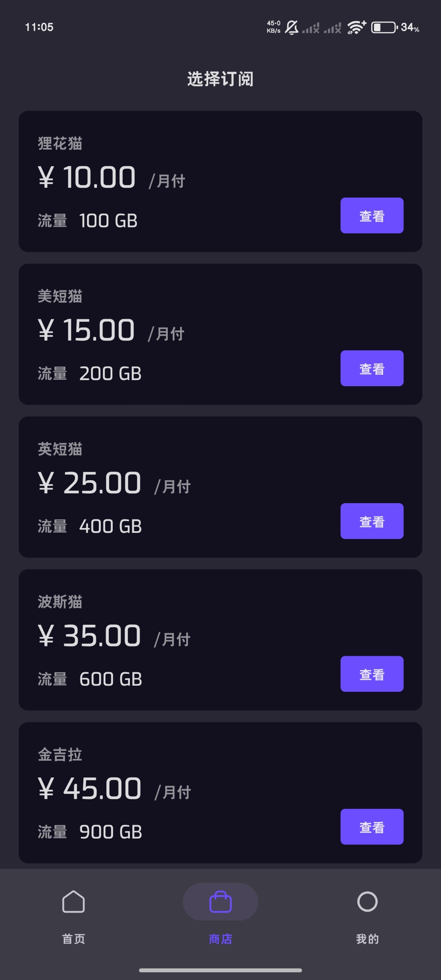Viewport: 441px width, 980px height.
Task: View the 美短猫 ¥15.00 plan
Action: click(372, 368)
